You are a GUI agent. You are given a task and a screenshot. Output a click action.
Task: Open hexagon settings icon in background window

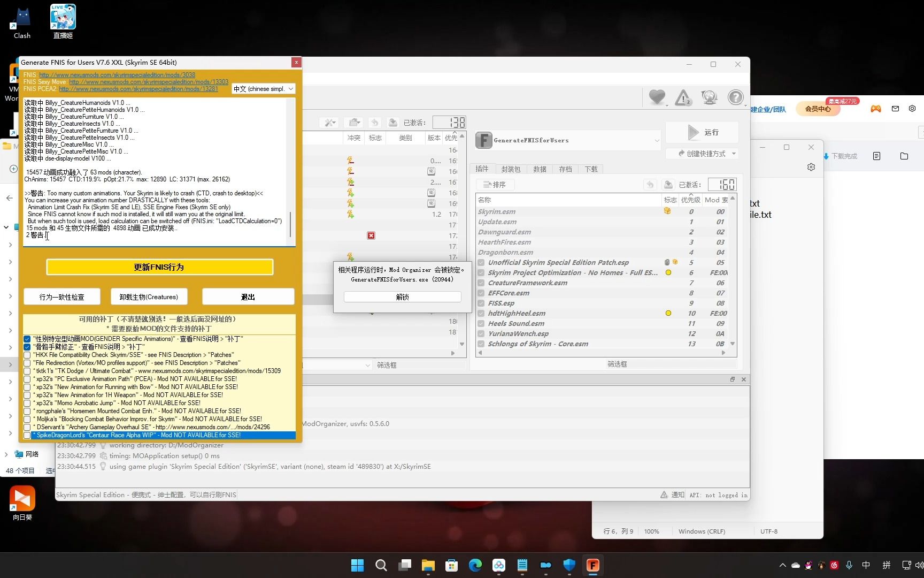click(x=912, y=109)
